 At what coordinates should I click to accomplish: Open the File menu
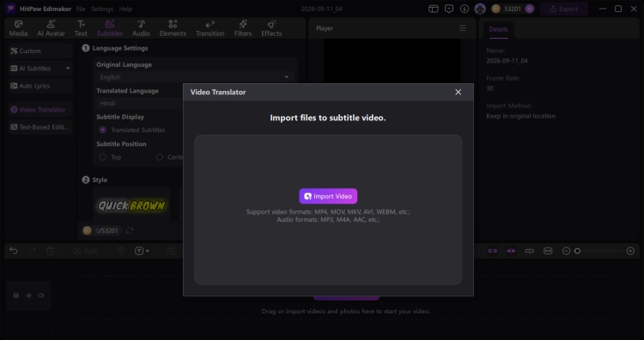click(x=81, y=9)
